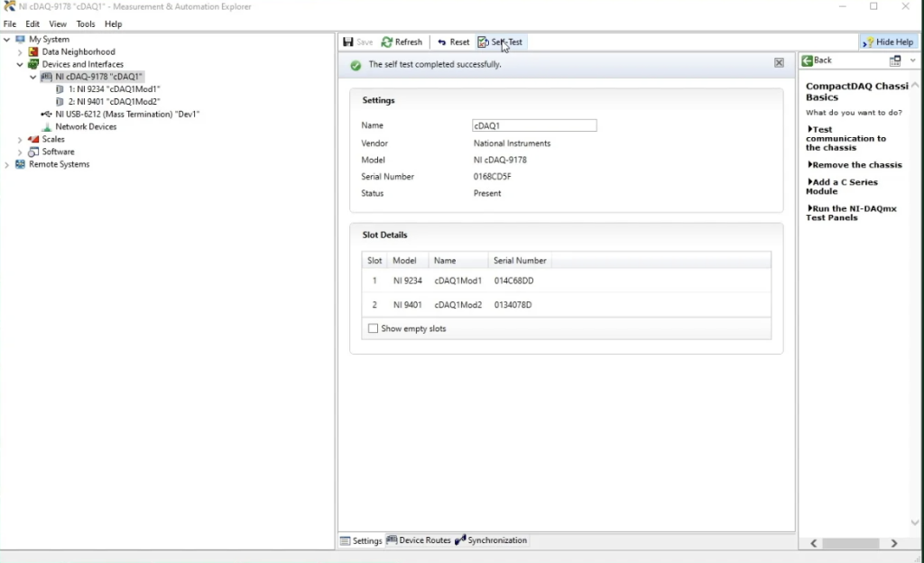Expand the Data Neighborhood node

tap(20, 51)
